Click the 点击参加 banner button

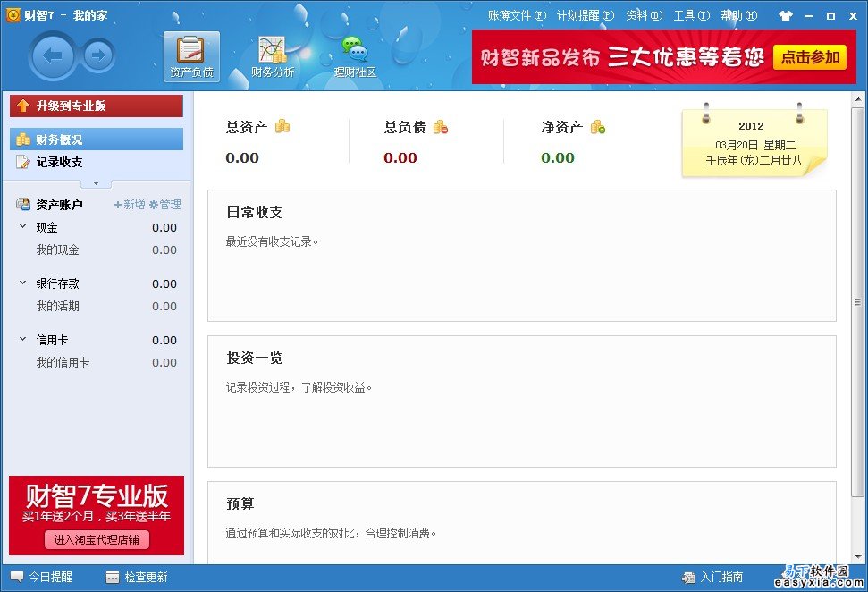click(x=809, y=57)
